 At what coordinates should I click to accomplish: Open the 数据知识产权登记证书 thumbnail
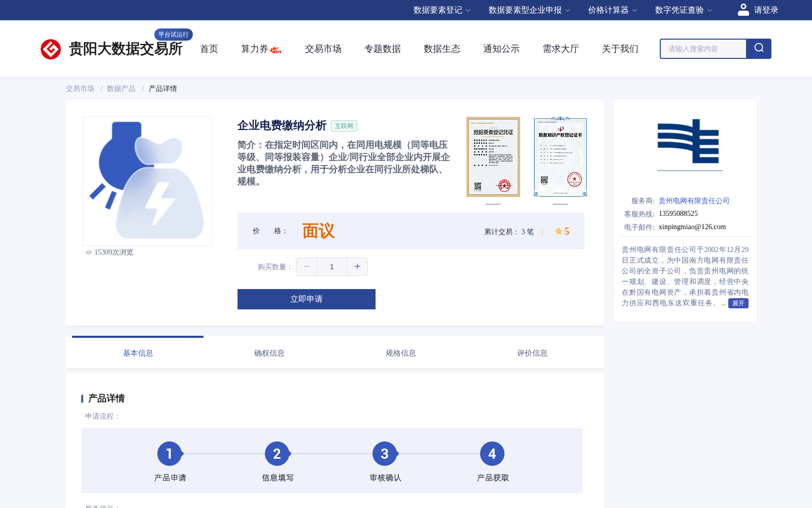pyautogui.click(x=560, y=157)
